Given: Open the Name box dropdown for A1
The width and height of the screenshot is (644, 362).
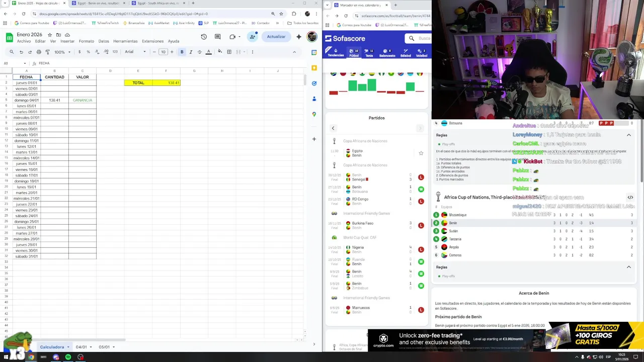Looking at the screenshot, I should click(x=25, y=63).
